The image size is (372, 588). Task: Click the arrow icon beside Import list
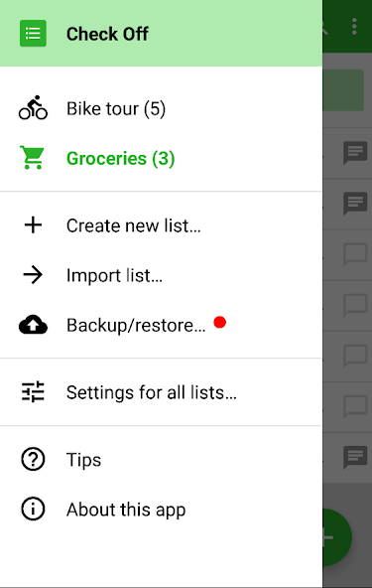[x=33, y=275]
